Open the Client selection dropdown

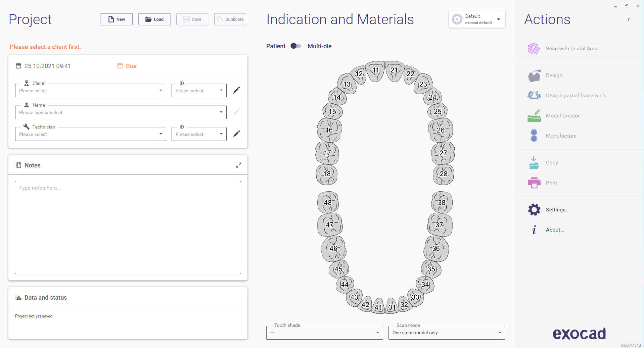coord(160,90)
